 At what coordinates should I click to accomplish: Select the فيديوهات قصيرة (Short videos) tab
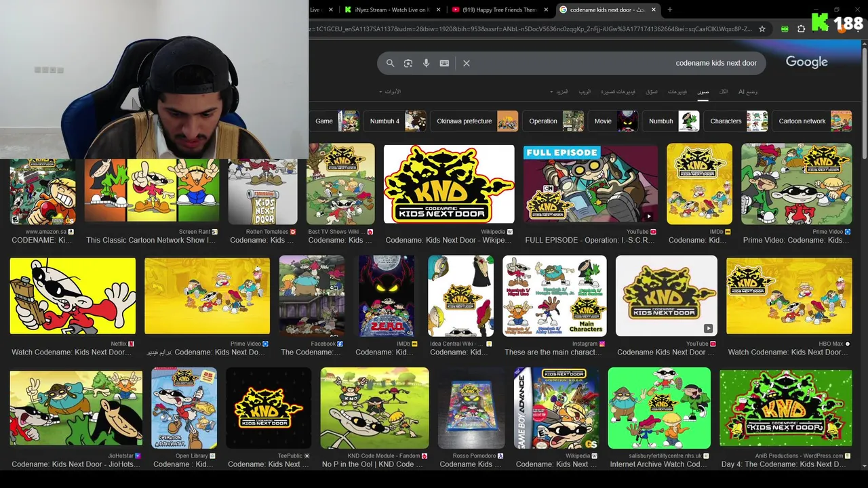[x=618, y=91]
